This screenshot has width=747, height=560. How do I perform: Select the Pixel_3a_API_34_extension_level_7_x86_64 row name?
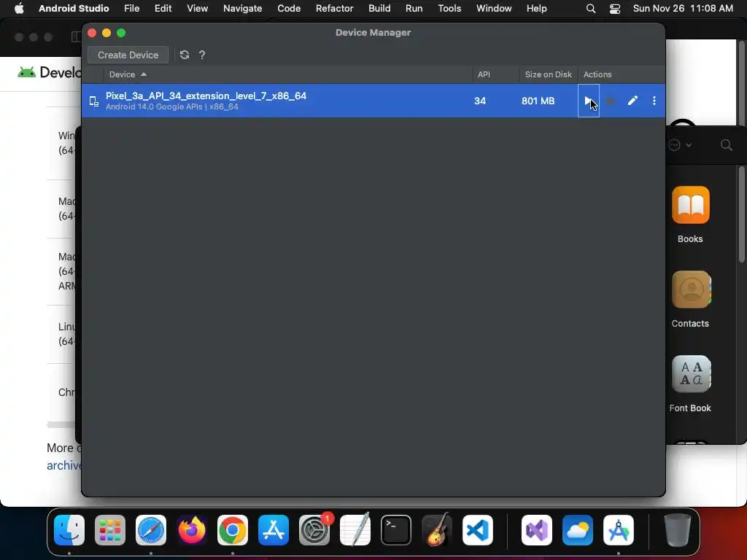pyautogui.click(x=206, y=96)
